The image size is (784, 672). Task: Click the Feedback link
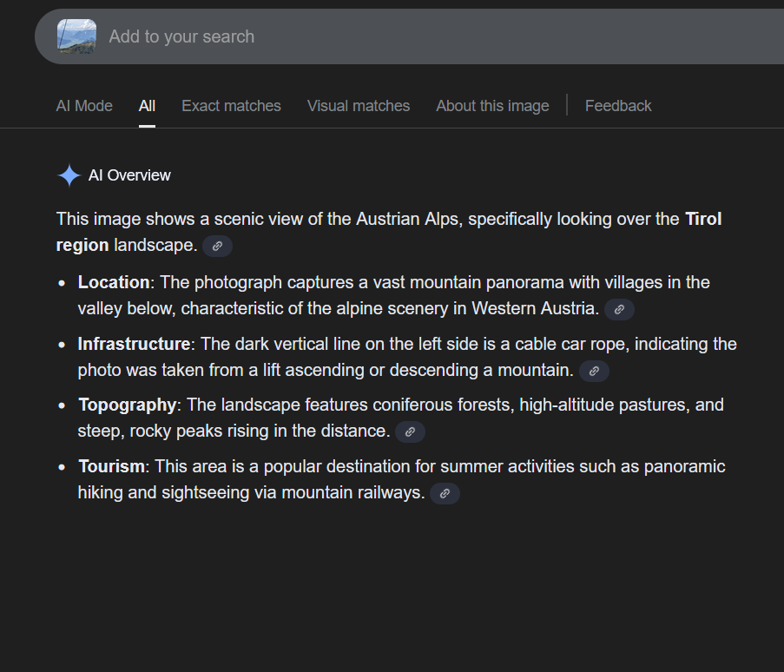618,106
